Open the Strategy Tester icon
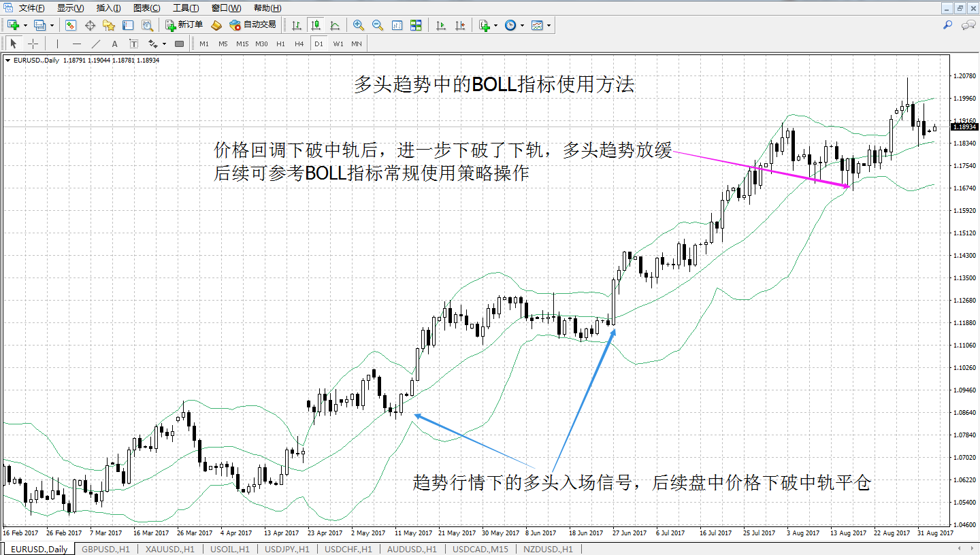 tap(146, 25)
